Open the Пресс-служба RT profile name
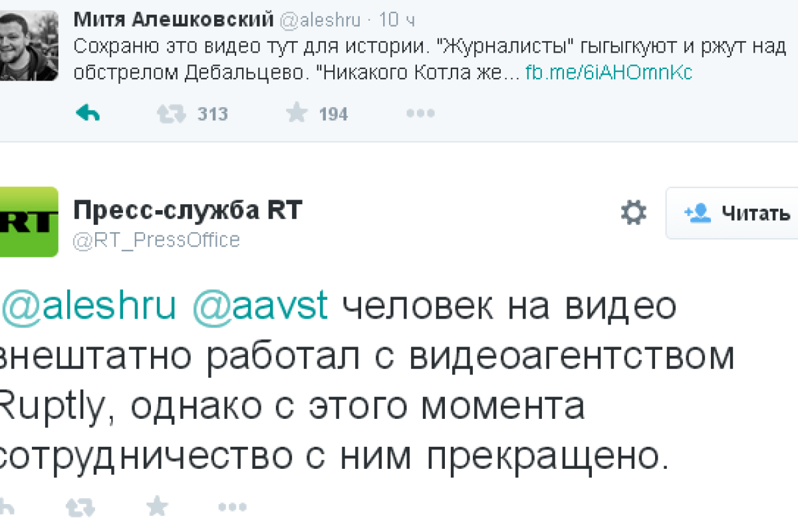 click(188, 211)
